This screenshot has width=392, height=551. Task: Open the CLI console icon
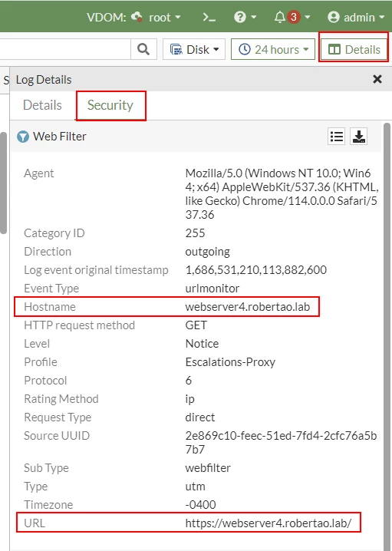click(x=209, y=17)
